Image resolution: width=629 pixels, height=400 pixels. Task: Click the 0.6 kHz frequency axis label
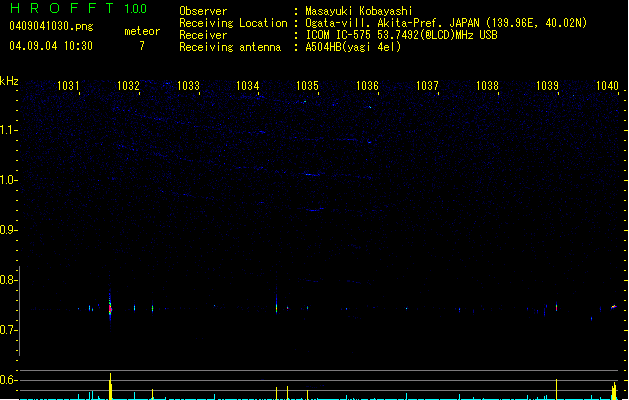pyautogui.click(x=8, y=380)
